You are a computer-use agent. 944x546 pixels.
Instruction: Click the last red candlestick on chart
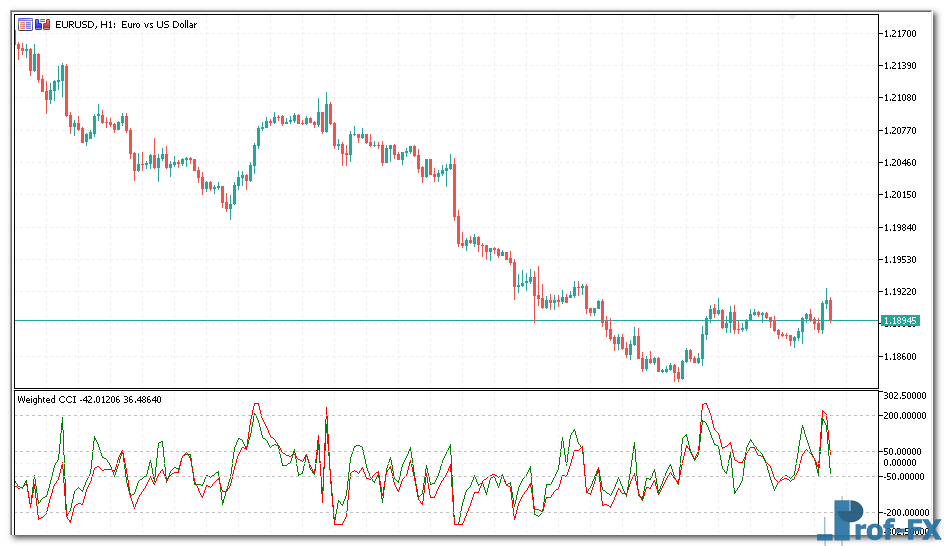[x=830, y=309]
